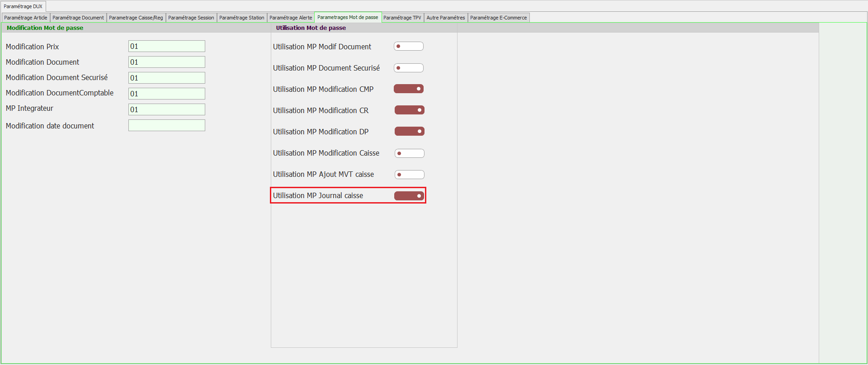
Task: Click the Modification Document Securisé label
Action: pyautogui.click(x=57, y=77)
